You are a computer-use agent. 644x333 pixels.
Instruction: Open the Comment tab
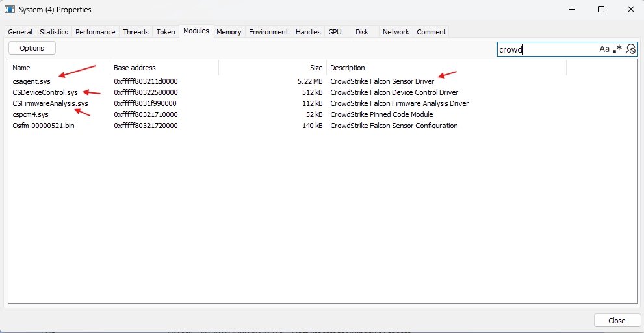click(431, 32)
